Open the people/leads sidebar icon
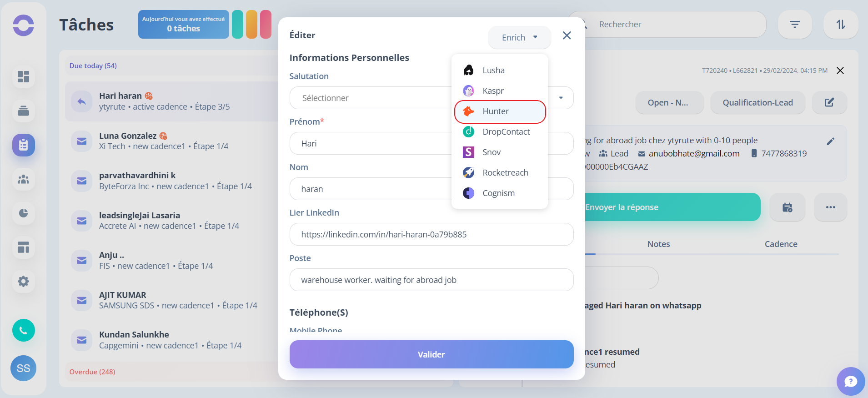The height and width of the screenshot is (398, 868). point(23,179)
